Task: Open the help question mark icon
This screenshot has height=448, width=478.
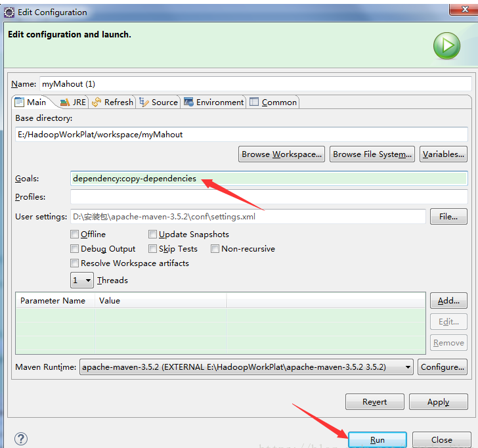Action: pyautogui.click(x=21, y=439)
